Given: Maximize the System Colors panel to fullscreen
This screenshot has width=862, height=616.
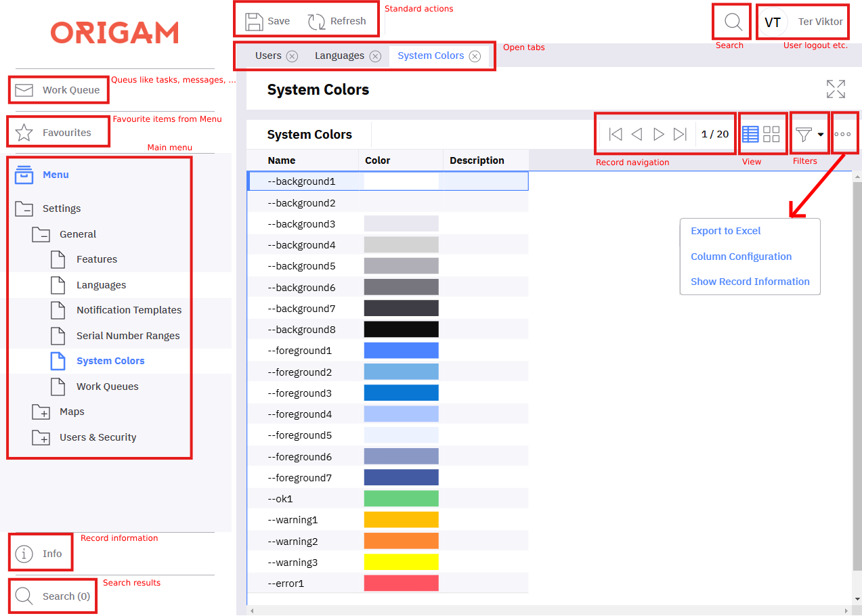Looking at the screenshot, I should click(836, 89).
